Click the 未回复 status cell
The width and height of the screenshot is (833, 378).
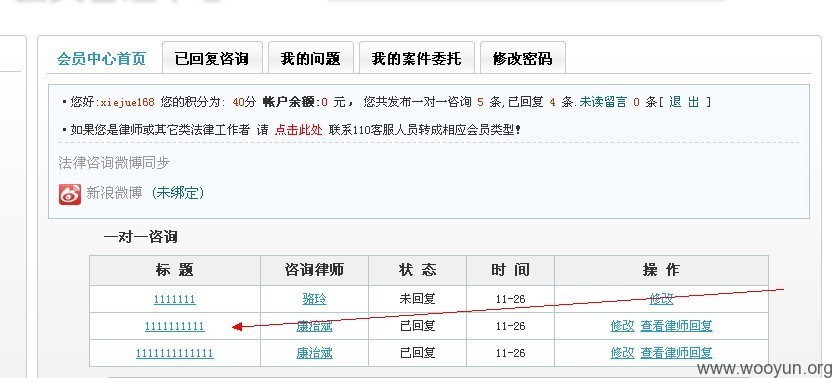[417, 299]
